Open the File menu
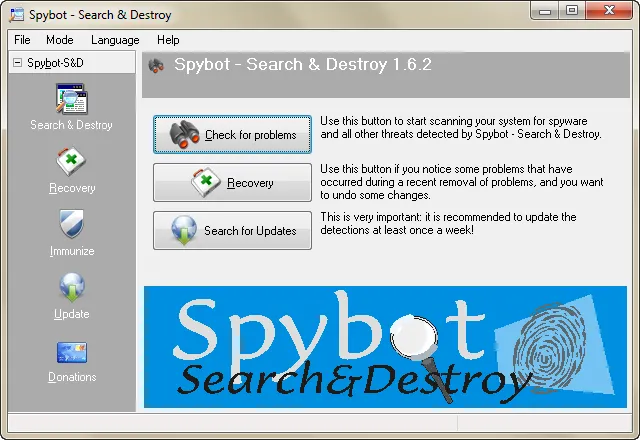 pyautogui.click(x=22, y=40)
